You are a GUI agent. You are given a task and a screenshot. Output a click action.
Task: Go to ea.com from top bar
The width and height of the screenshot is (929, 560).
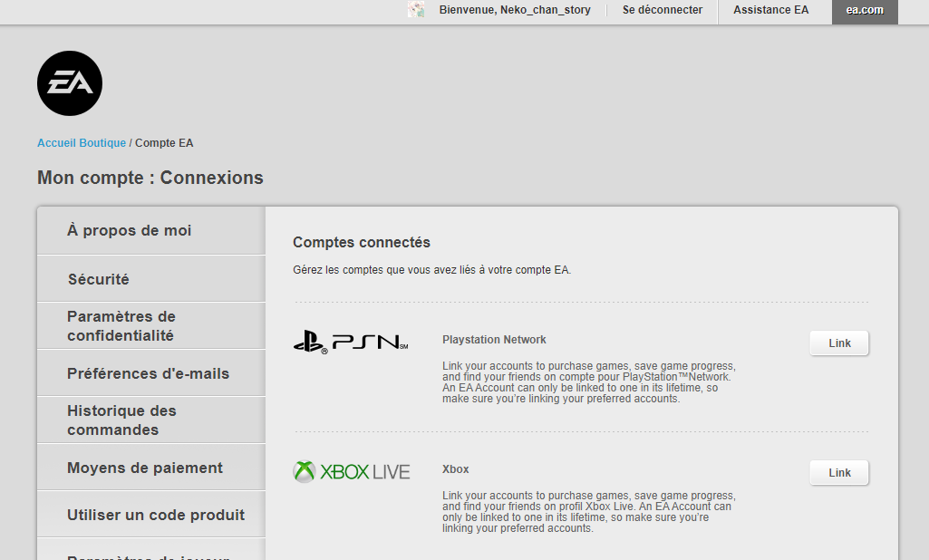(x=864, y=10)
